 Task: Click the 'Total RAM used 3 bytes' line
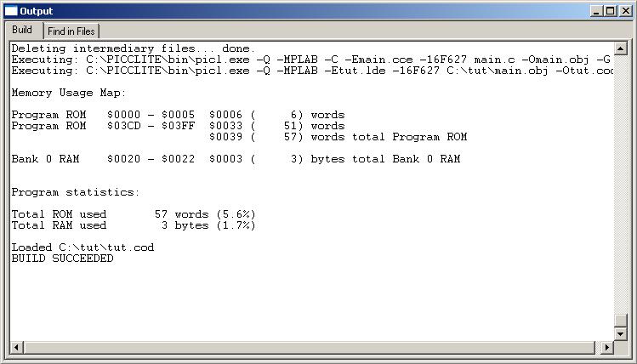coord(134,225)
